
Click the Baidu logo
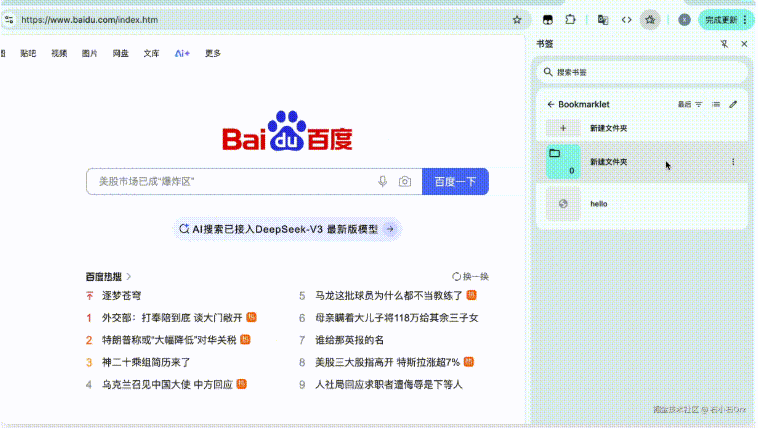pos(287,132)
